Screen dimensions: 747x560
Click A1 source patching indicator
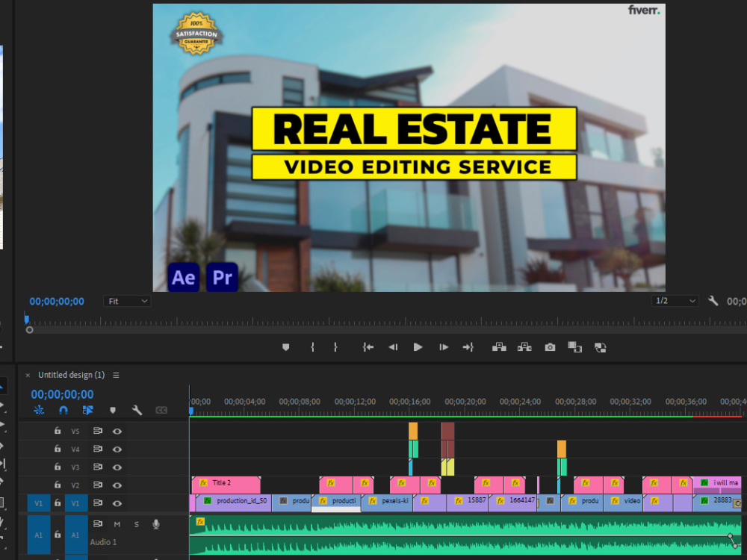39,535
